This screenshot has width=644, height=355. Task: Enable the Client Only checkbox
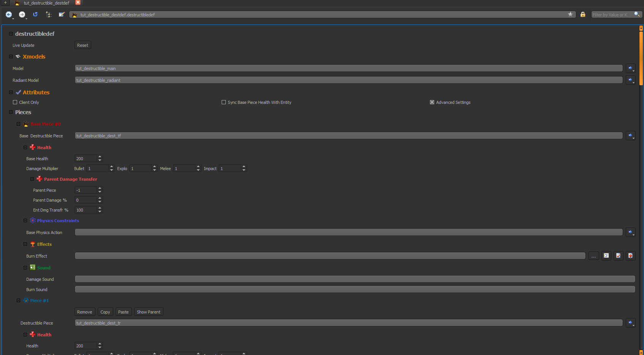15,102
